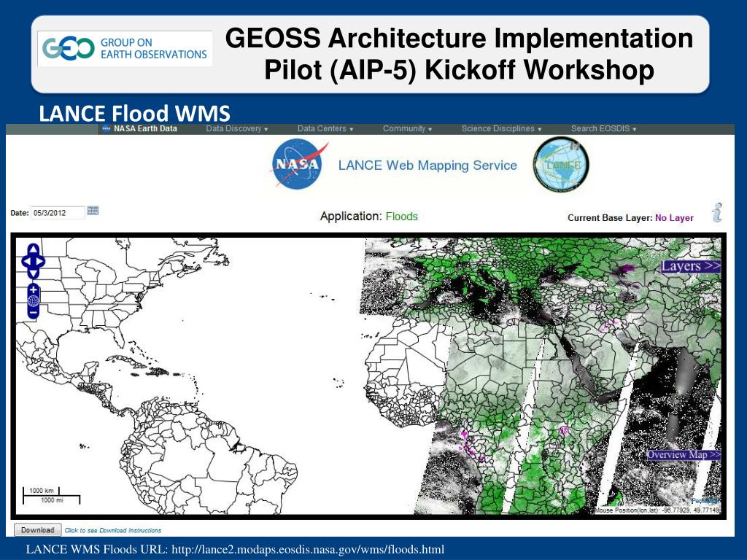Screen dimensions: 747x560
Task: Expand the Overview Map >> panel
Action: (684, 455)
